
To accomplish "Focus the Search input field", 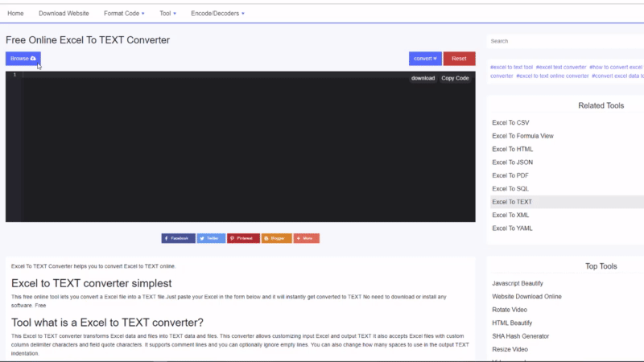I will 563,41.
